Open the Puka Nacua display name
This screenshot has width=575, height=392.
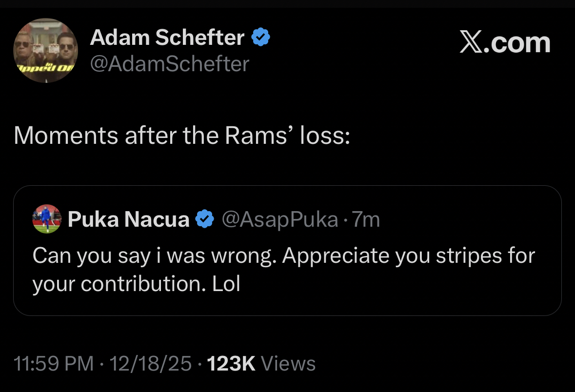[x=128, y=220]
